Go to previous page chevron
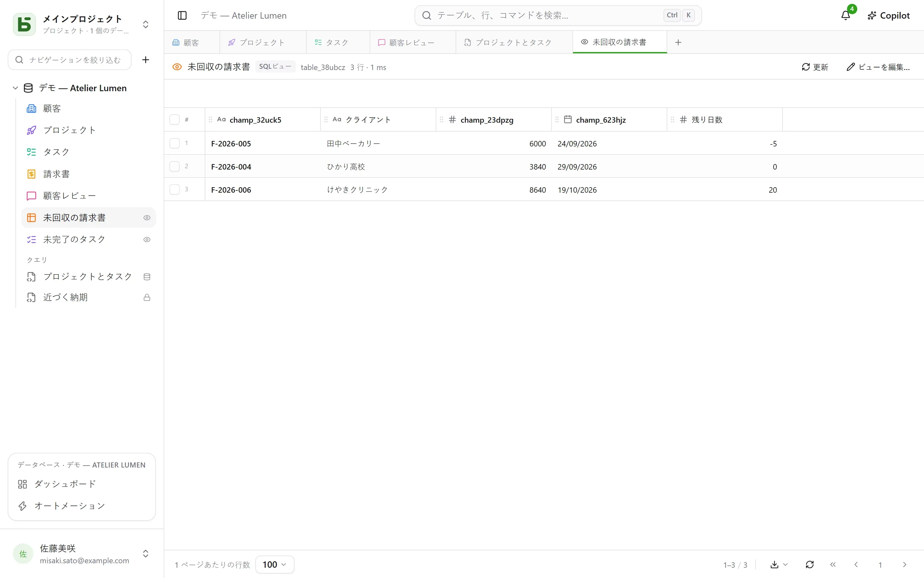This screenshot has height=578, width=924. coord(856,565)
